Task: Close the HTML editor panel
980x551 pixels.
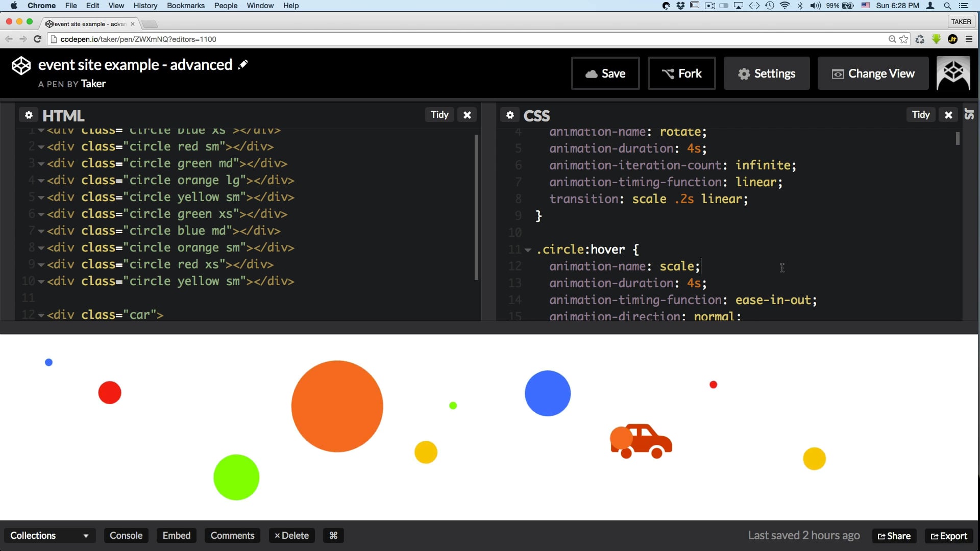Action: (x=467, y=115)
